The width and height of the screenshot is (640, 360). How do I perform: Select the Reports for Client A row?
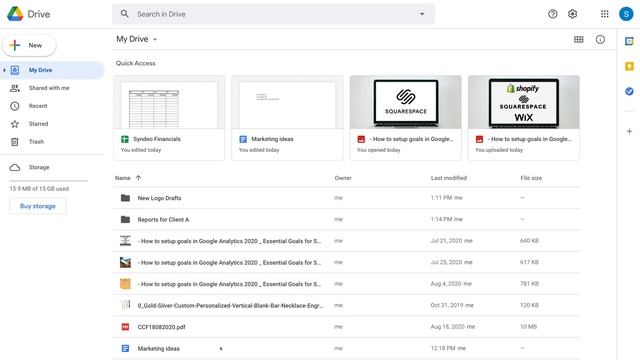pos(346,220)
